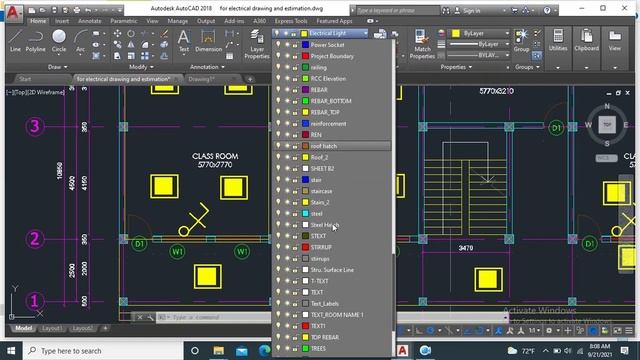Viewport: 640px width, 360px height.
Task: Open the Parametric ribbon tab
Action: (x=124, y=21)
